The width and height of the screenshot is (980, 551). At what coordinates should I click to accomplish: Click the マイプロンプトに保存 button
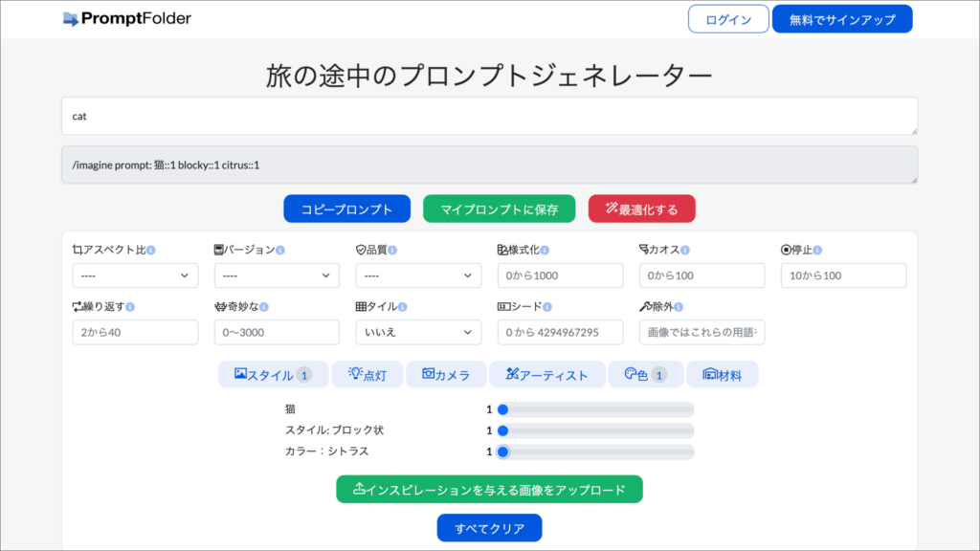tap(499, 208)
